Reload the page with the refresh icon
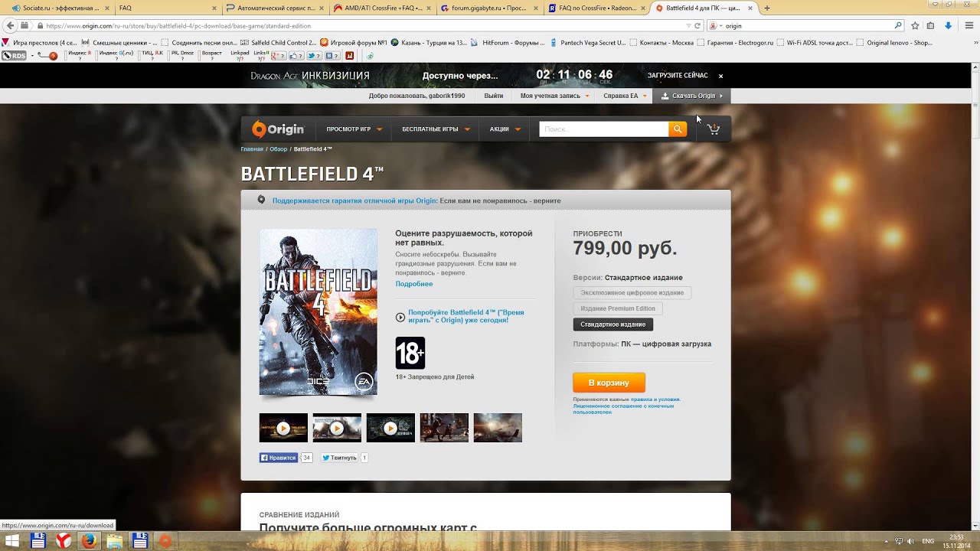Screen dimensions: 980x551 697,25
